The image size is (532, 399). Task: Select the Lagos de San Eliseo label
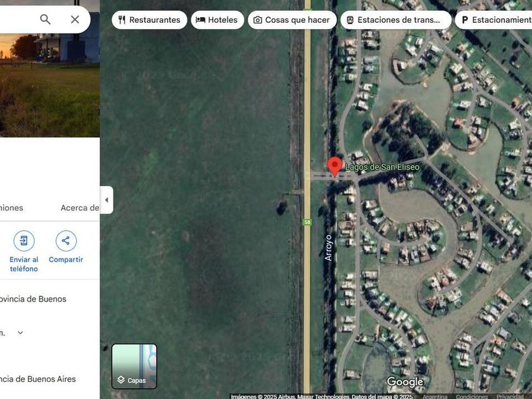pos(382,167)
